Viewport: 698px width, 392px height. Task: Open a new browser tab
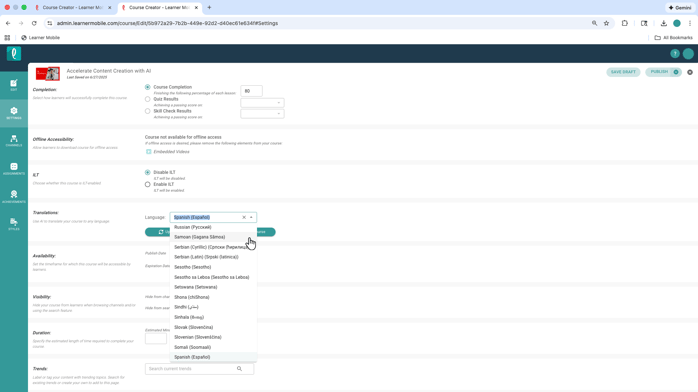click(x=209, y=8)
